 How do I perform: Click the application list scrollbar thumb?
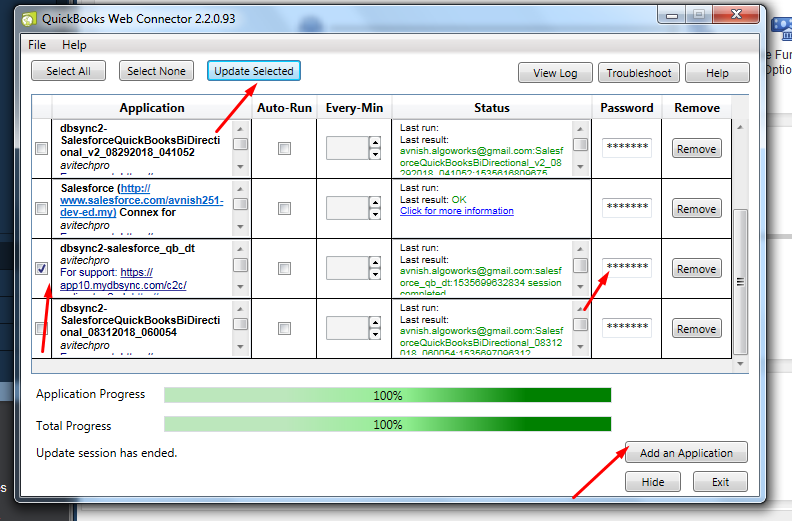coord(740,281)
